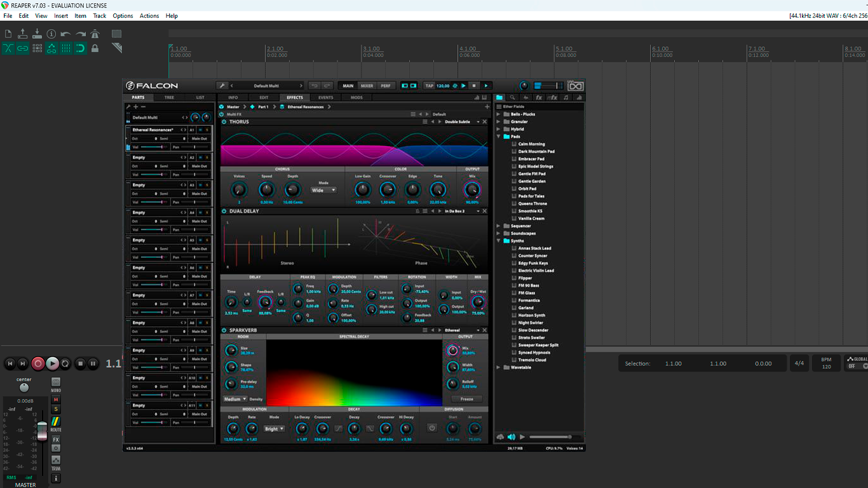Screen dimensions: 868x488
Task: Add a part with plus icon
Action: tap(135, 107)
